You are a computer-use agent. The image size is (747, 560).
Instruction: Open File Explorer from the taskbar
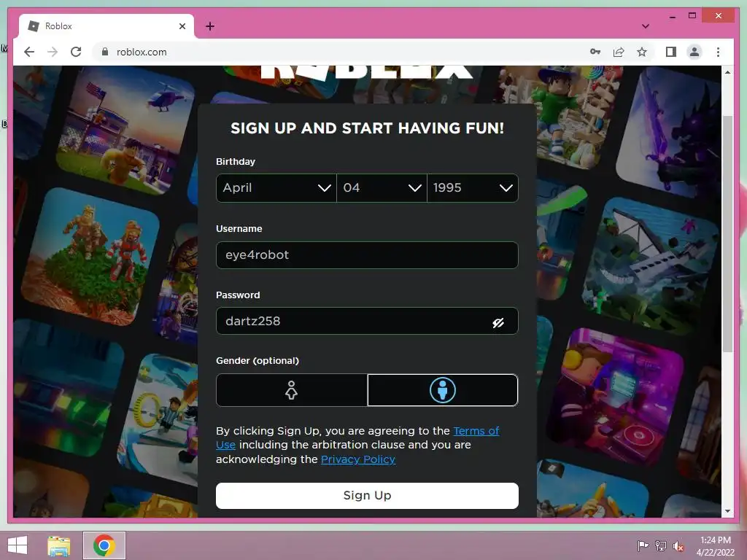pyautogui.click(x=59, y=545)
